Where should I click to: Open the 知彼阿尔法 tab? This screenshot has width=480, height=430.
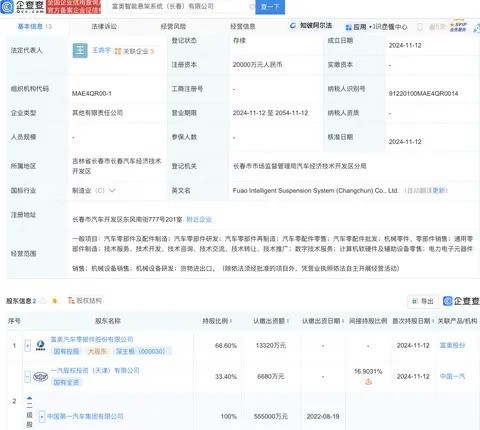click(311, 26)
